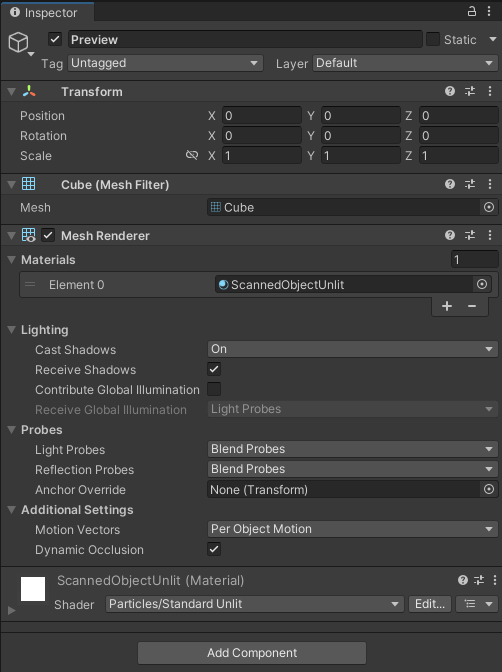Open Mesh Filter help reference
This screenshot has width=502, height=672.
(450, 184)
